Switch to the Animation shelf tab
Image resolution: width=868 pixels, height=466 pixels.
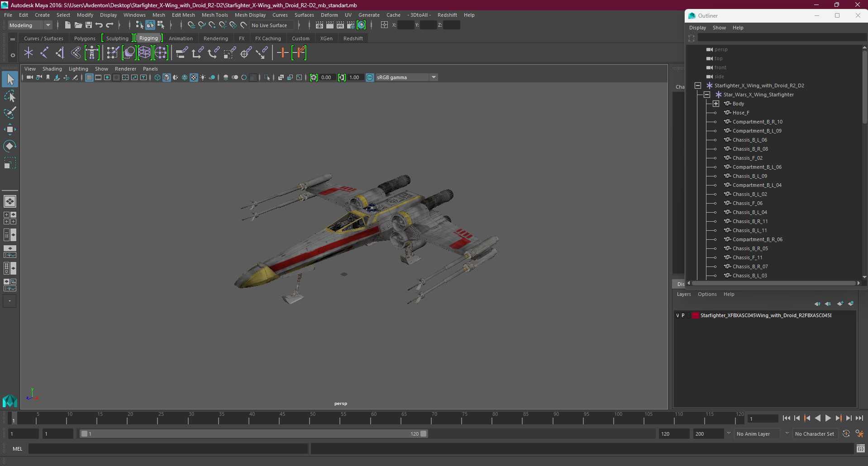[x=181, y=38]
